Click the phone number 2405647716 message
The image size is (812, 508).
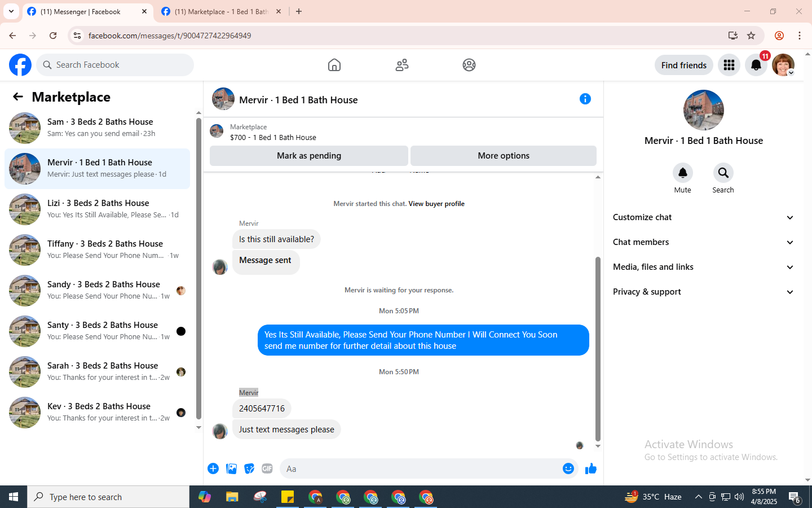(x=262, y=409)
